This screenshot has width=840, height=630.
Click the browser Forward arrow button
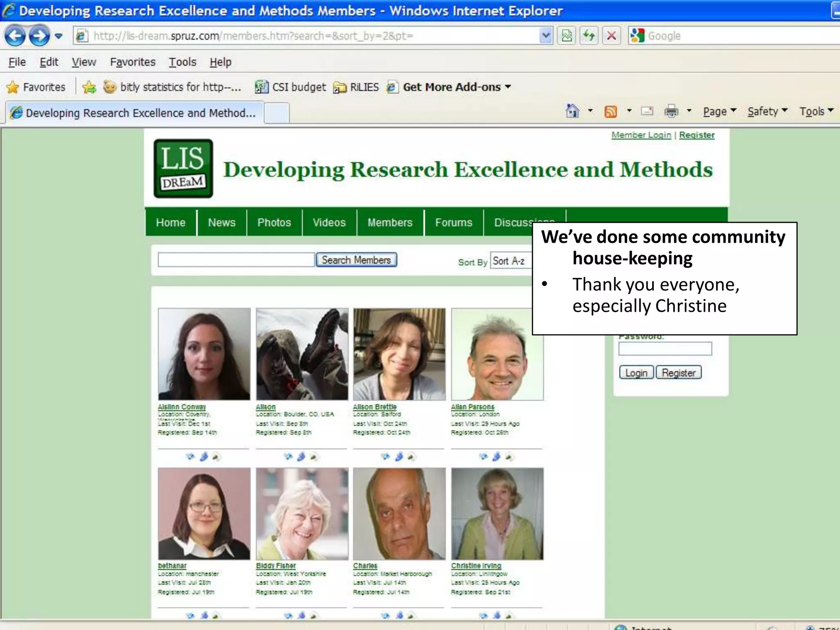pos(39,36)
